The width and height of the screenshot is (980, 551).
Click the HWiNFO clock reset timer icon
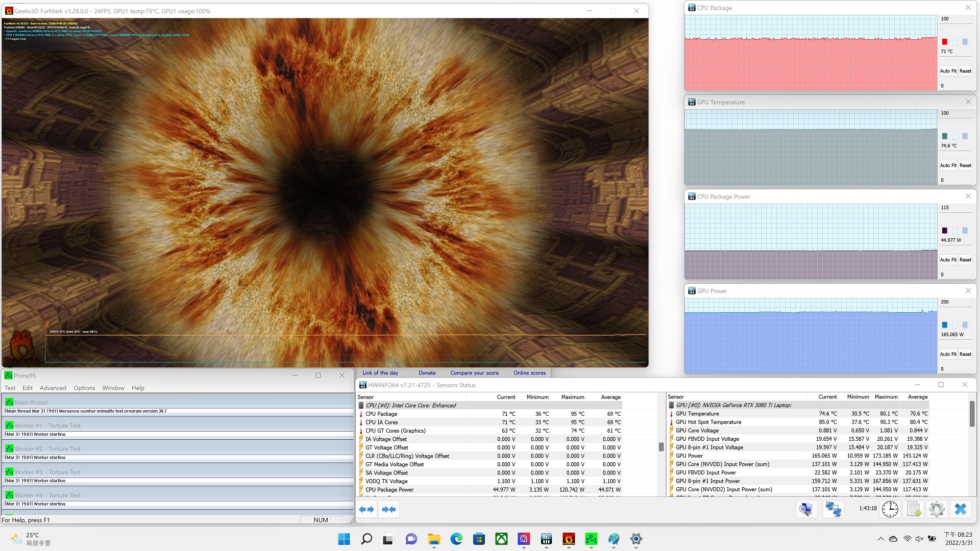pyautogui.click(x=890, y=509)
